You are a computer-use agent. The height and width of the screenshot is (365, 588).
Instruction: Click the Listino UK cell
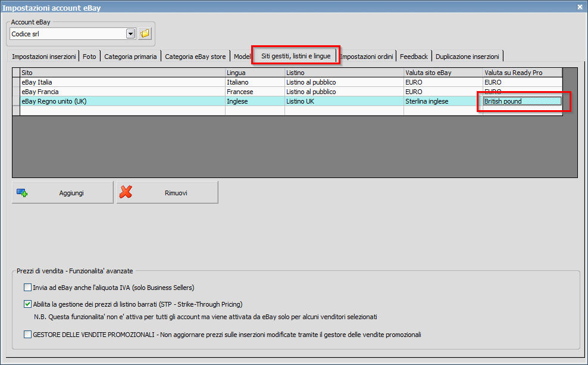click(x=344, y=101)
